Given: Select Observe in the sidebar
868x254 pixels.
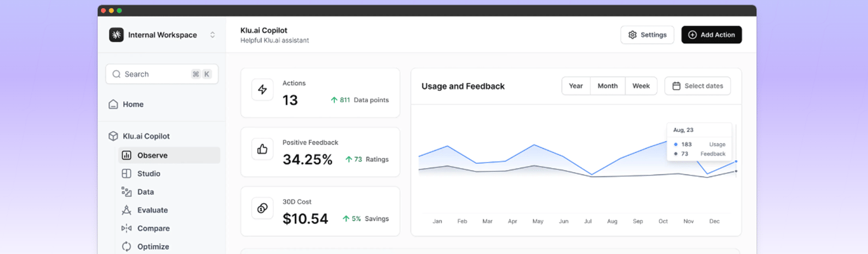Looking at the screenshot, I should [x=169, y=155].
